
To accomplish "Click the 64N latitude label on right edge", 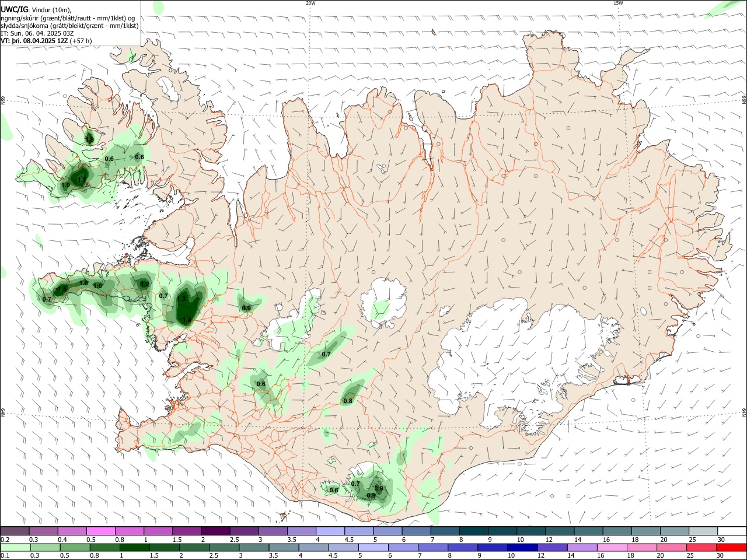I will (x=744, y=412).
